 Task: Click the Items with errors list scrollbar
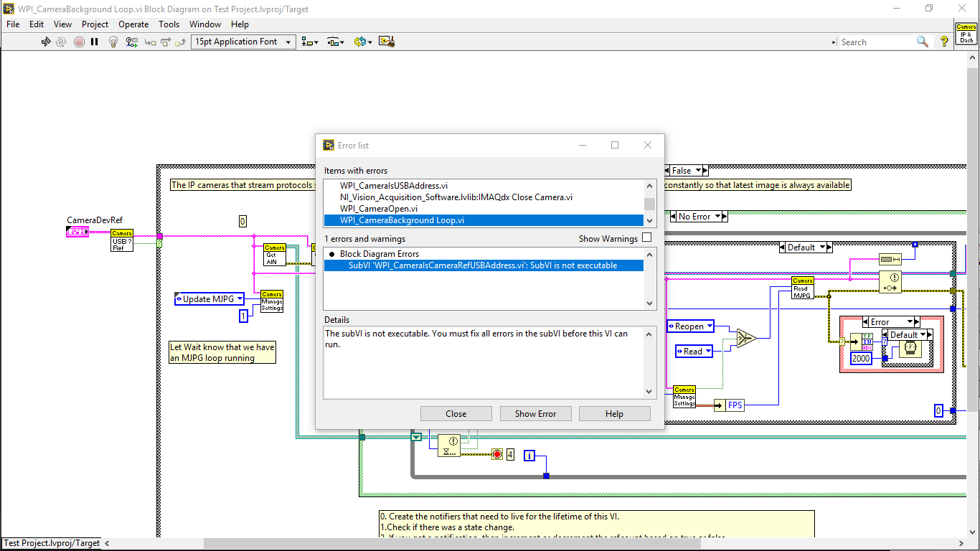click(649, 202)
